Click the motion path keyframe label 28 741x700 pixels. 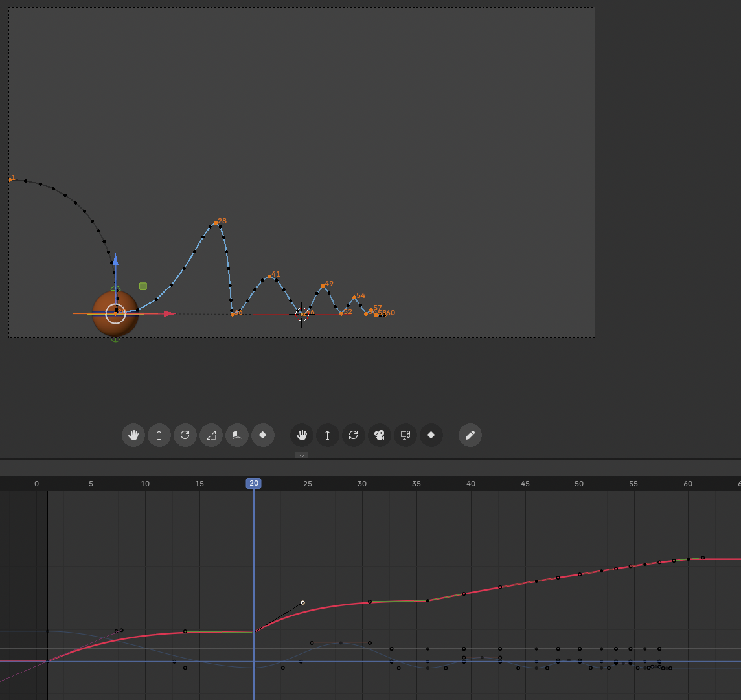pos(222,221)
